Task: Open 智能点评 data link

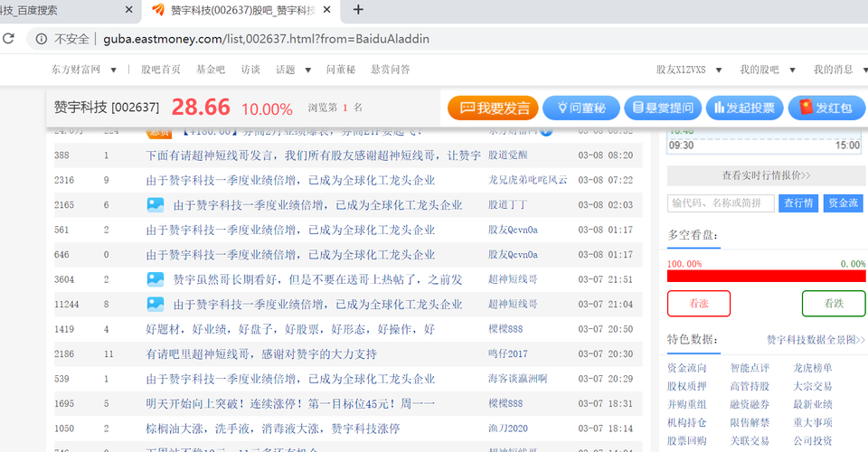Action: coord(750,368)
